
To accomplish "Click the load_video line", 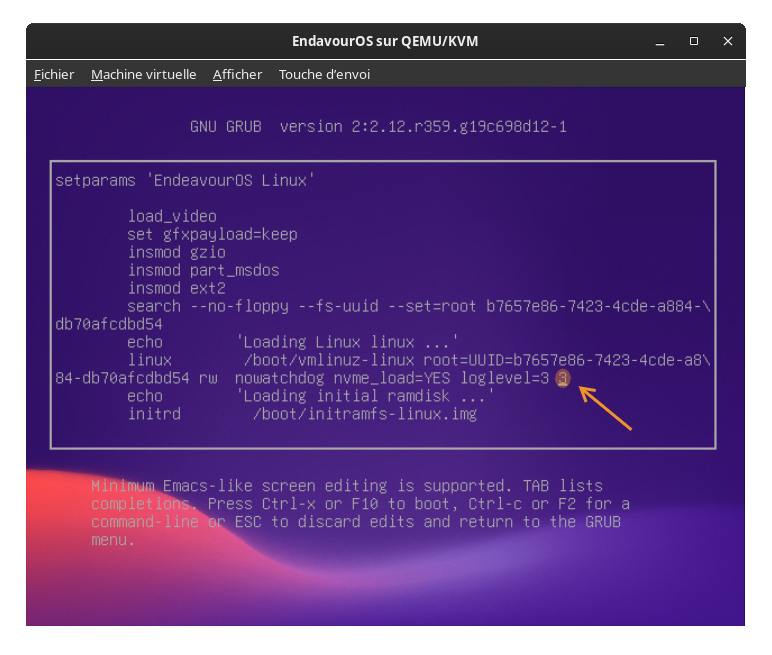I will tap(172, 216).
